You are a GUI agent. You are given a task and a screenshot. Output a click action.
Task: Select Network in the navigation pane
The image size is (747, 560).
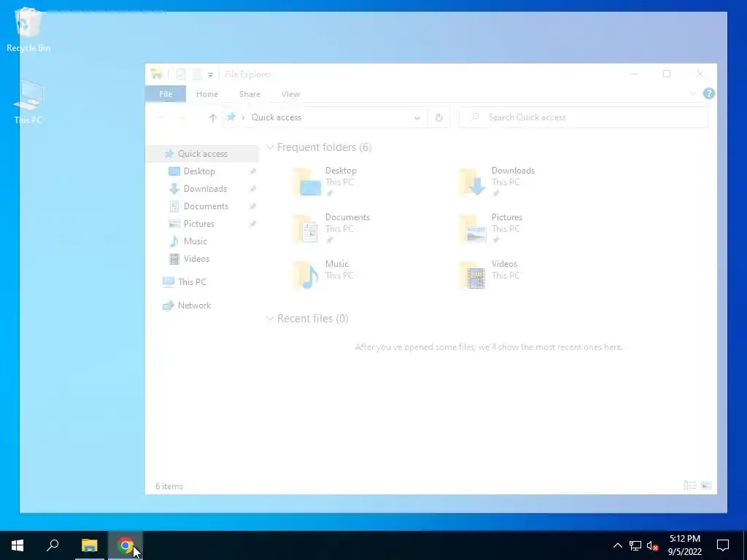[194, 306]
